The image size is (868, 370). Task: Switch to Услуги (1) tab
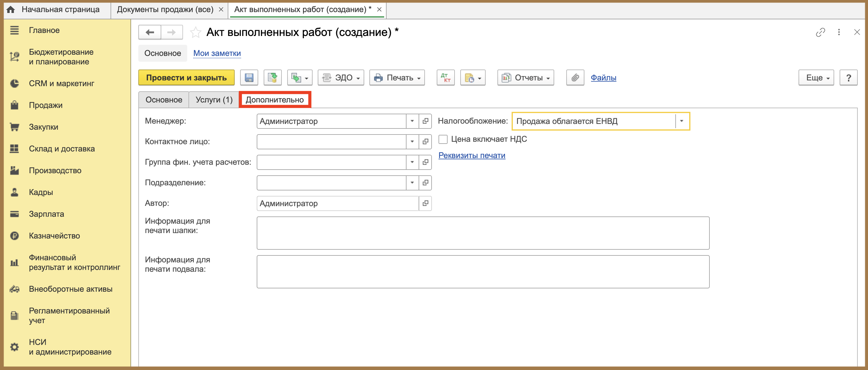tap(214, 100)
